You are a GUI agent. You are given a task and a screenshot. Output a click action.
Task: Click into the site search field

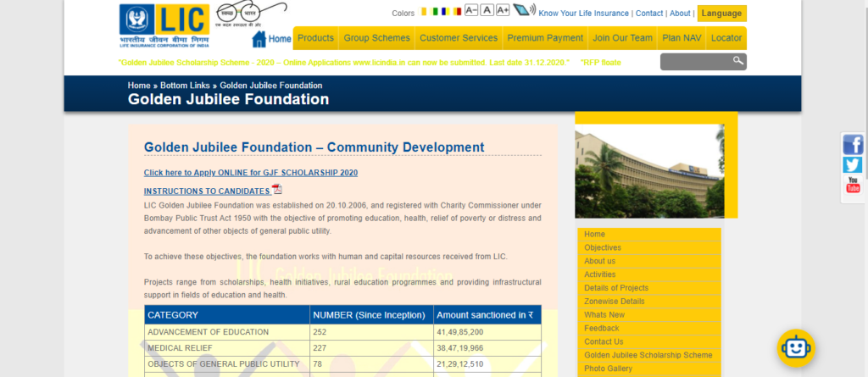tap(697, 62)
